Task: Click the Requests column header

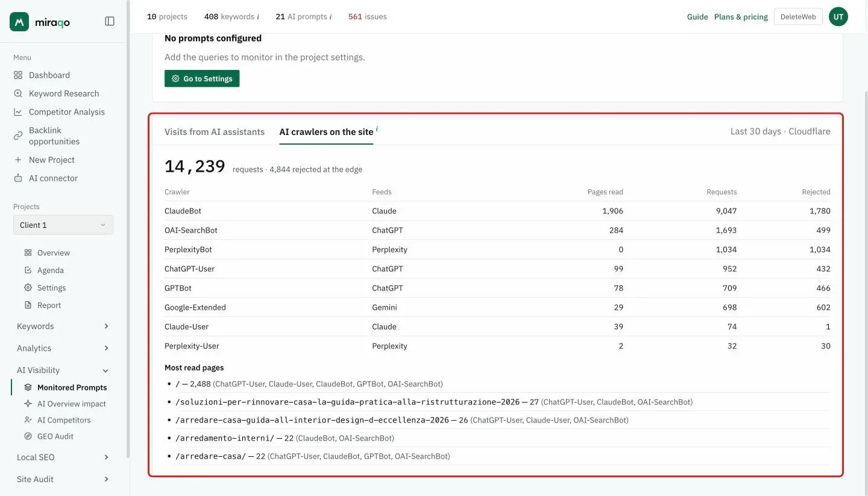Action: click(x=722, y=192)
